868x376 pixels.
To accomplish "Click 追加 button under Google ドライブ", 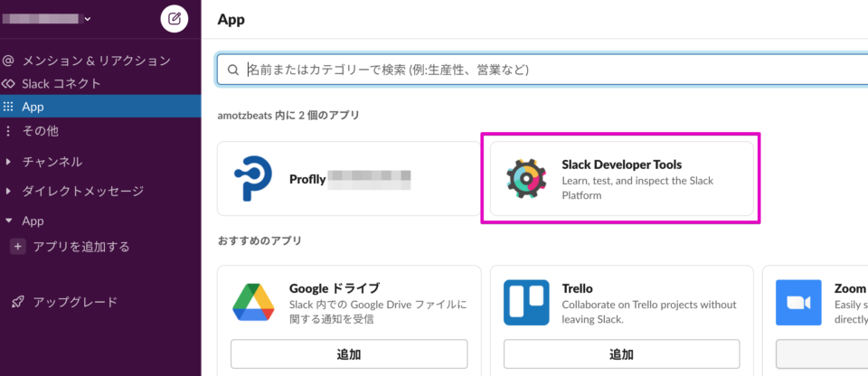I will [349, 354].
